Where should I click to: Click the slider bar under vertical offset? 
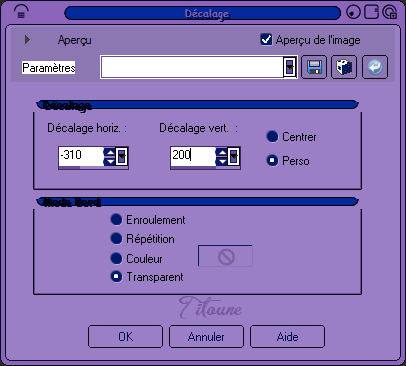point(205,168)
